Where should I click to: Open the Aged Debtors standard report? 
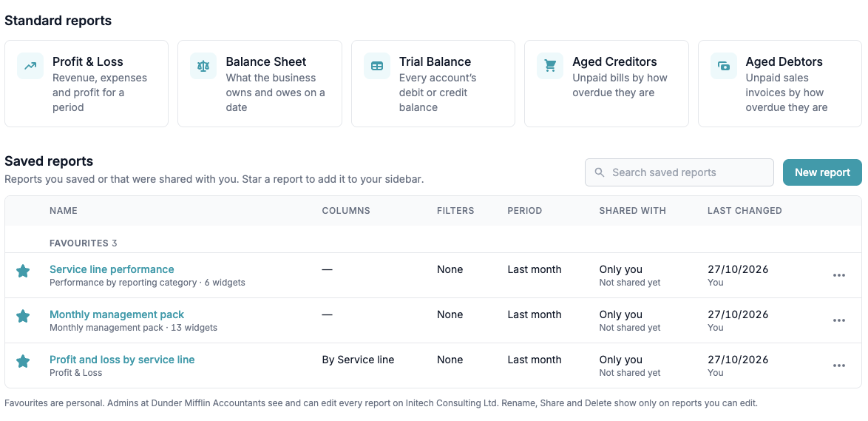pyautogui.click(x=779, y=84)
